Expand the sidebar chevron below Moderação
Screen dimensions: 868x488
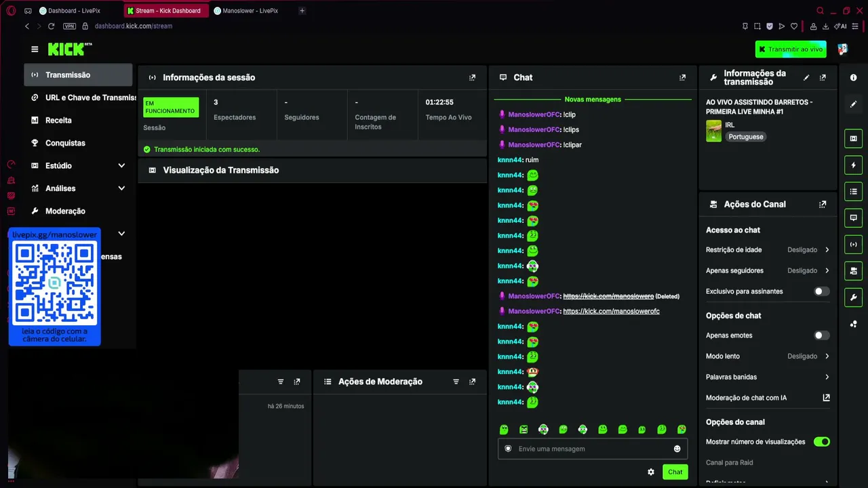(x=121, y=234)
